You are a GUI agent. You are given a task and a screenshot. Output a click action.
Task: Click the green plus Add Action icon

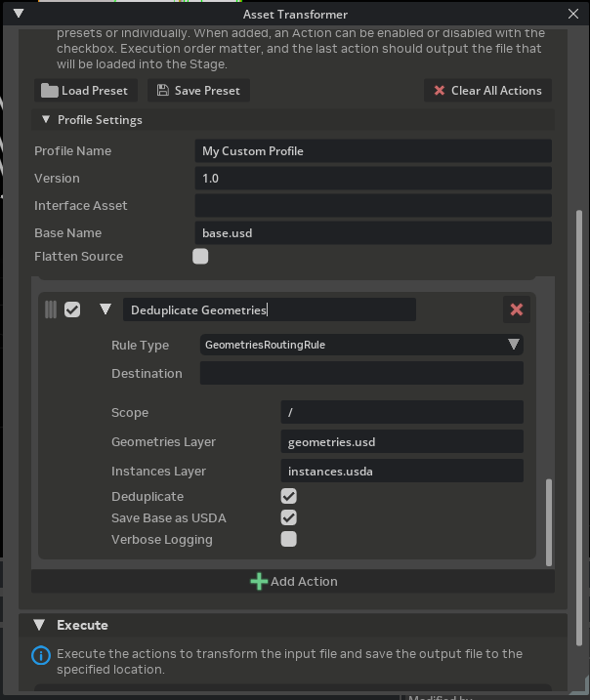(259, 581)
